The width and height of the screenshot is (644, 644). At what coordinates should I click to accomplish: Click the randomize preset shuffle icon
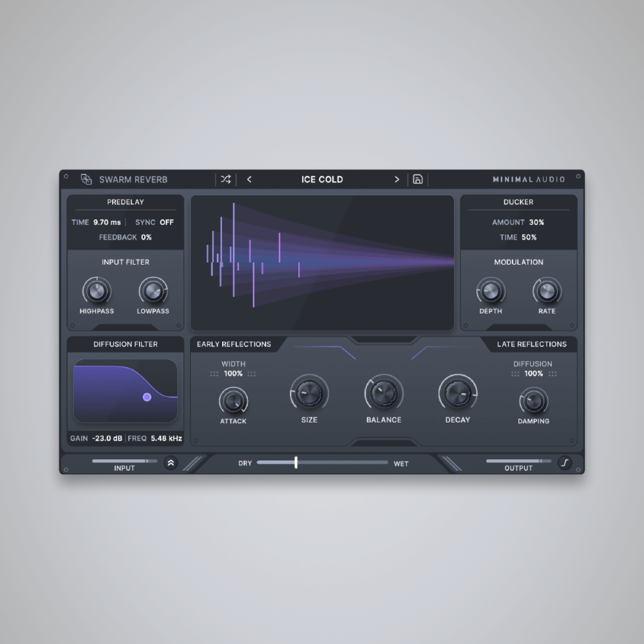click(225, 179)
